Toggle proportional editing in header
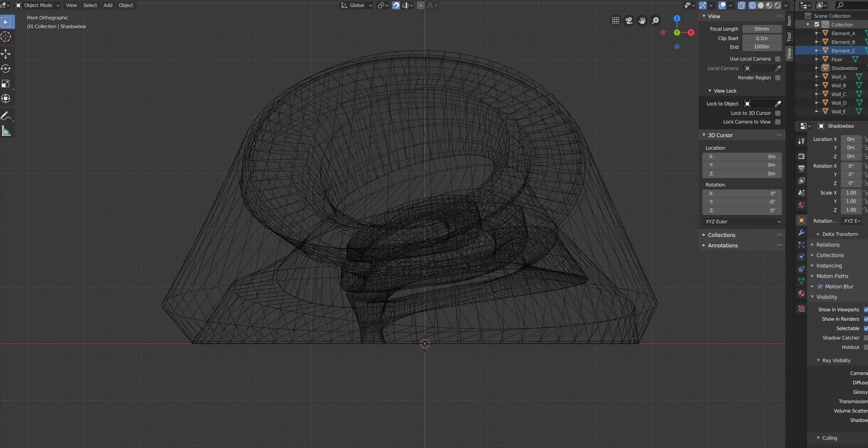This screenshot has width=868, height=448. (421, 5)
